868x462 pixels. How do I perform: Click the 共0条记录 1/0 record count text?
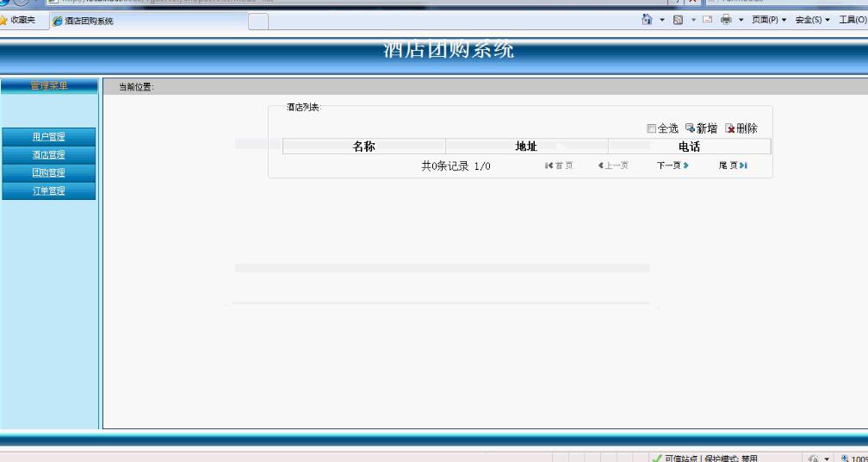[456, 165]
